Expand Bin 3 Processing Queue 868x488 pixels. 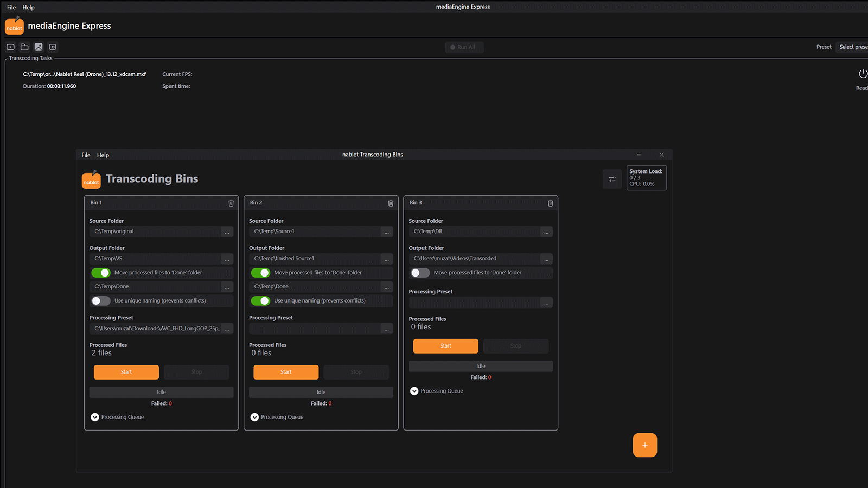pos(414,391)
